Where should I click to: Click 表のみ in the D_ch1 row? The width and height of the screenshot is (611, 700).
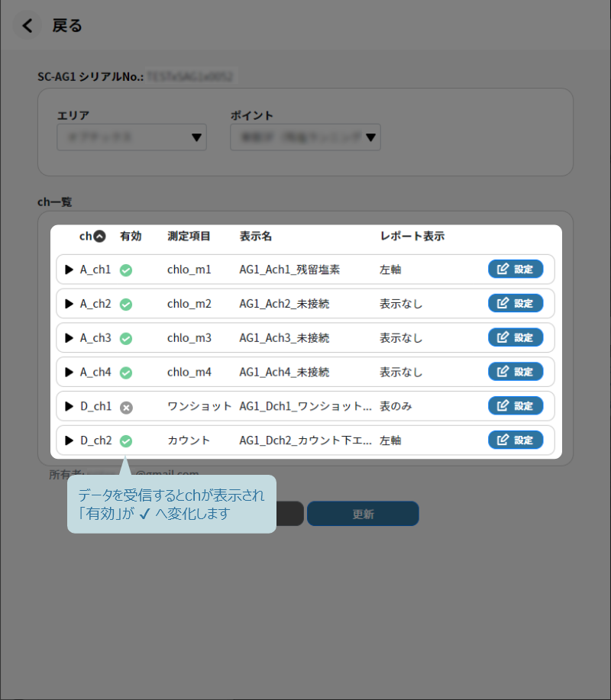pos(396,406)
